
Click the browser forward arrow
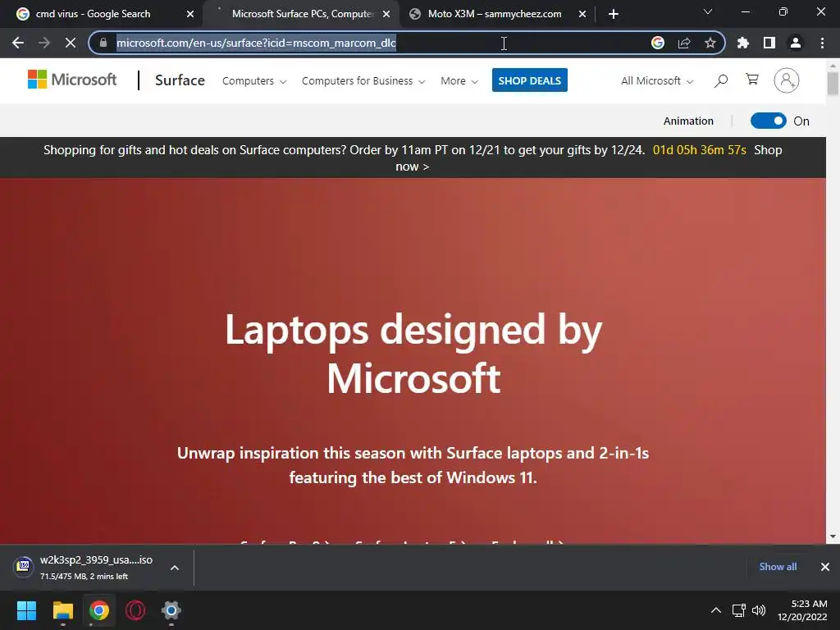pyautogui.click(x=44, y=43)
